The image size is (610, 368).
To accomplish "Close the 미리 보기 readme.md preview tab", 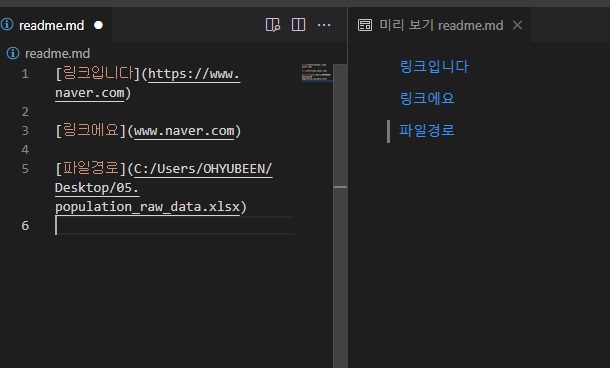I will 517,25.
